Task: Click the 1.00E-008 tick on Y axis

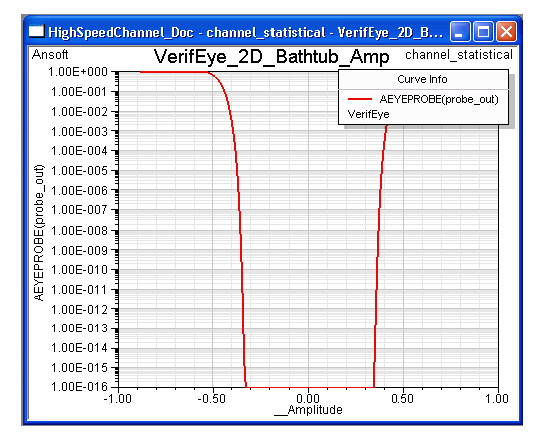Action: click(80, 230)
